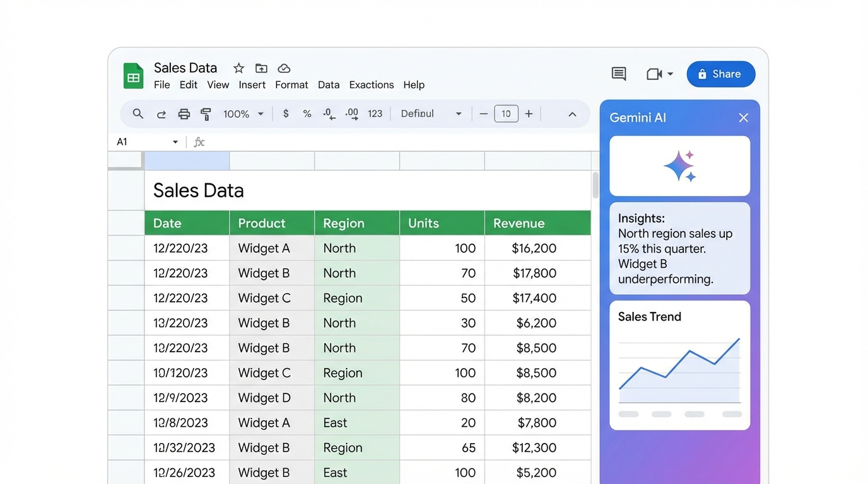The height and width of the screenshot is (484, 868).
Task: Click the print icon
Action: pos(184,114)
